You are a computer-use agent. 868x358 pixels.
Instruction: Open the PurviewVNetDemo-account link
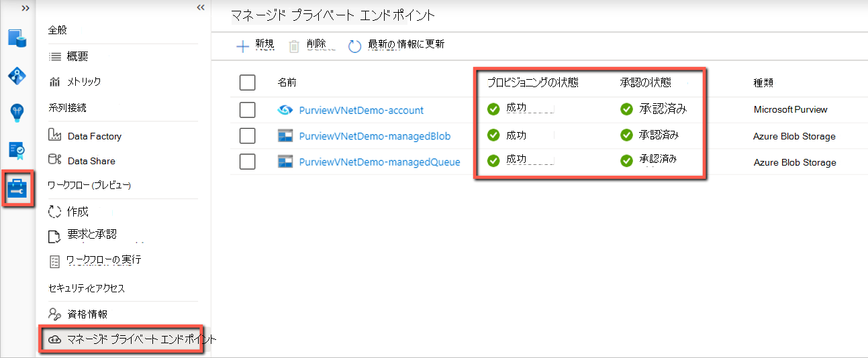coord(361,110)
